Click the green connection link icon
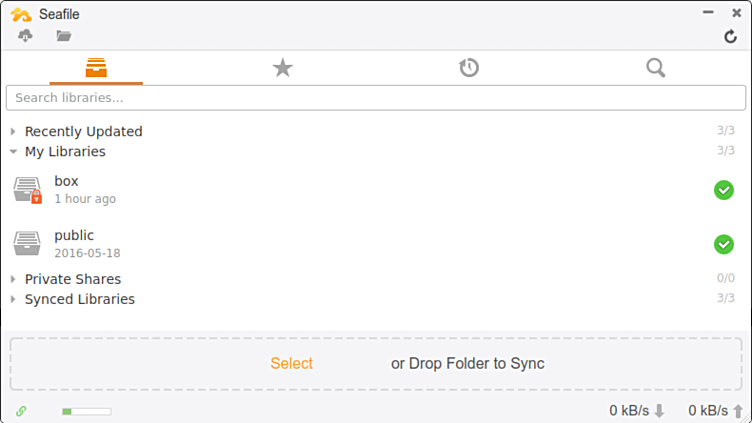Image resolution: width=752 pixels, height=423 pixels. coord(21,411)
